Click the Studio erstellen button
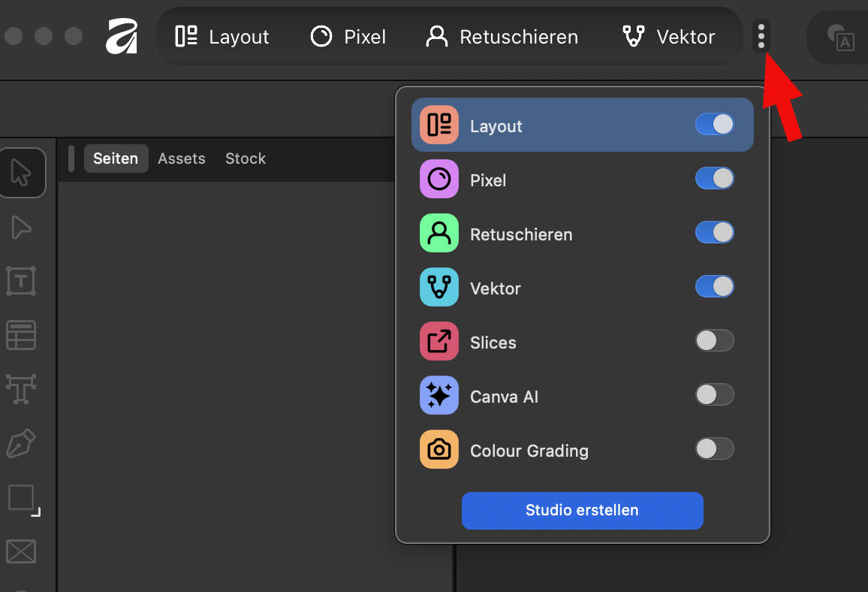The height and width of the screenshot is (592, 868). point(582,510)
